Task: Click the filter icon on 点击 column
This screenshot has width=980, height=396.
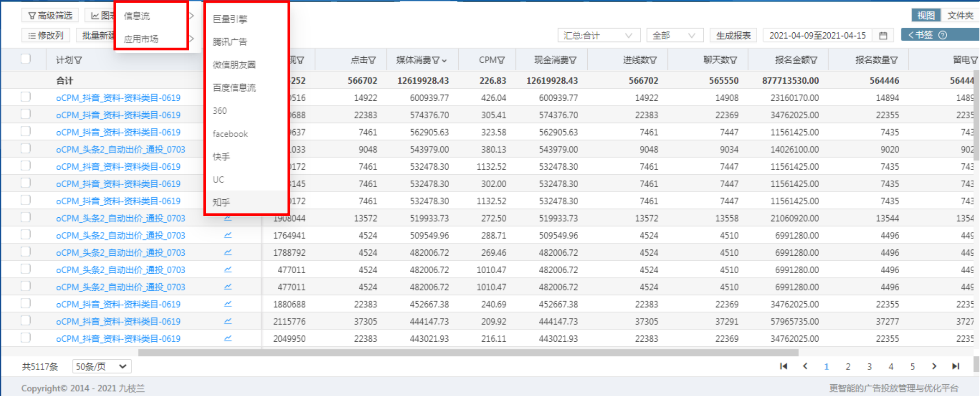Action: coord(372,60)
